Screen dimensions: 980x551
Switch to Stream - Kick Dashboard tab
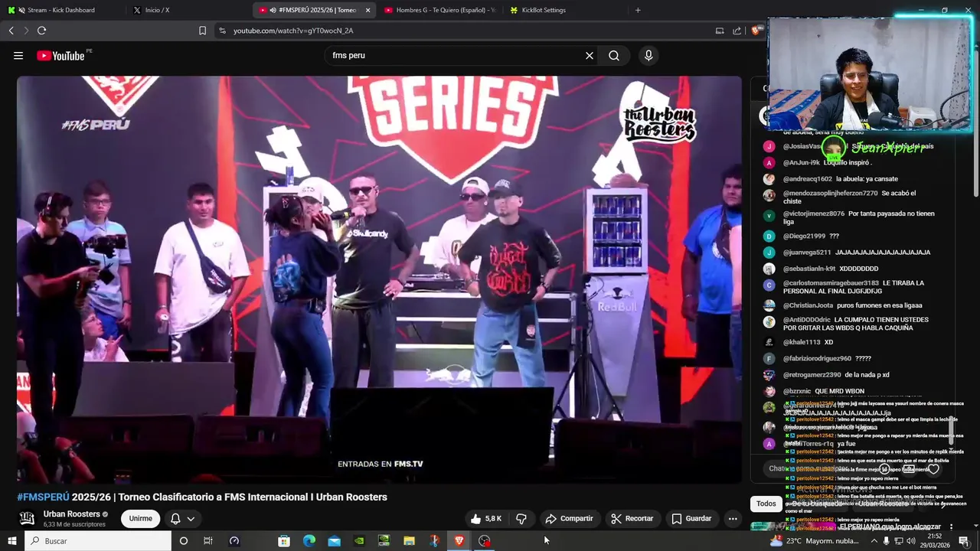tap(61, 10)
